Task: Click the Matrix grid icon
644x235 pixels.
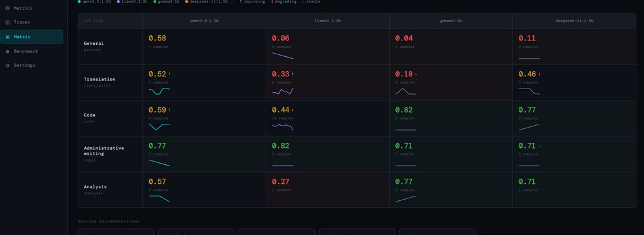Action: (x=8, y=37)
